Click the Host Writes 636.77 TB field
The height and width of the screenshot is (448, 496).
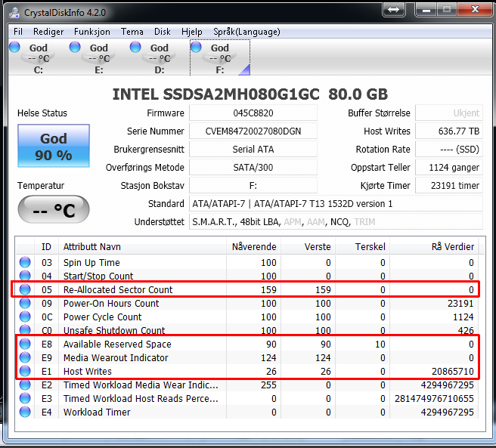(449, 131)
